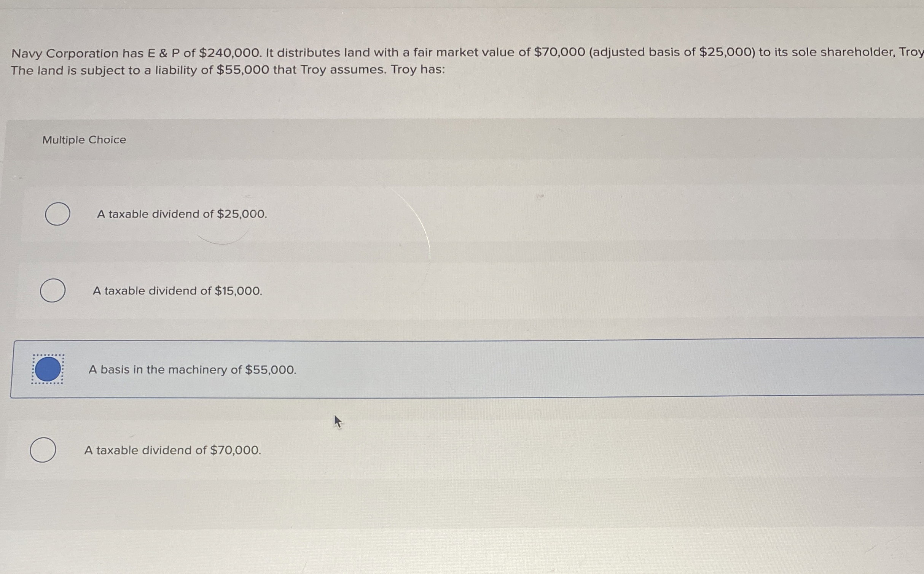Click the filled radio button beside "A basis in the machinery of $55,000"
The height and width of the screenshot is (574, 924).
[48, 369]
